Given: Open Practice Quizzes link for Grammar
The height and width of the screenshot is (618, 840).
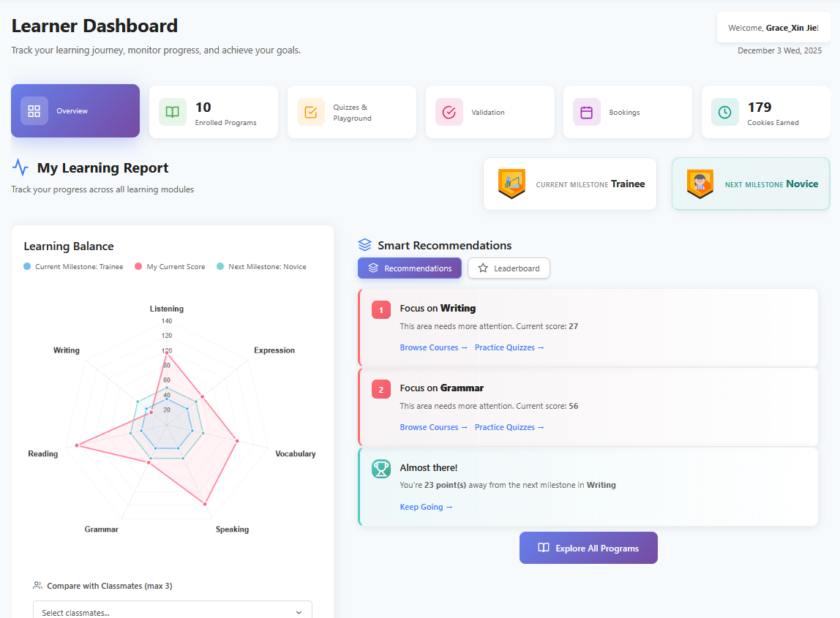Looking at the screenshot, I should (x=509, y=427).
